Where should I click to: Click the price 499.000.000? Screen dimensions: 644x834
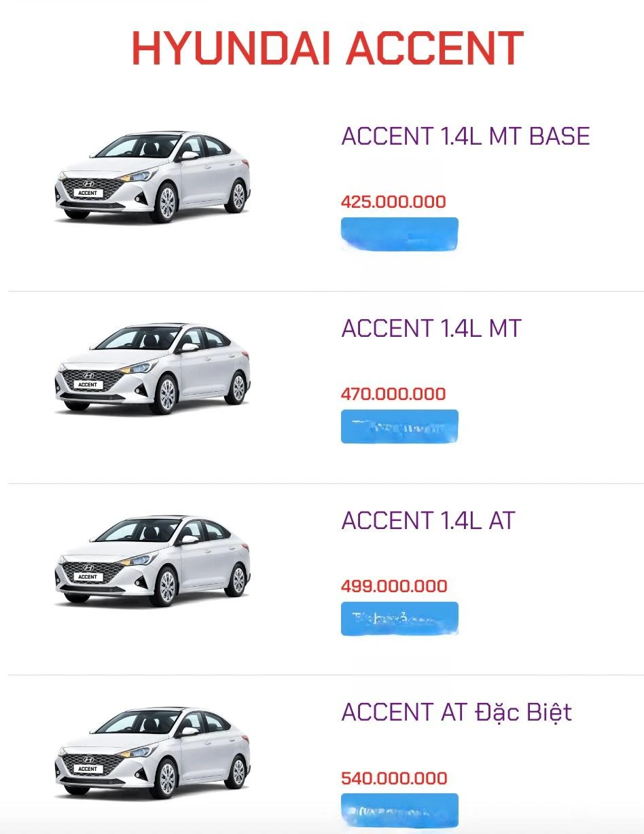tap(393, 585)
